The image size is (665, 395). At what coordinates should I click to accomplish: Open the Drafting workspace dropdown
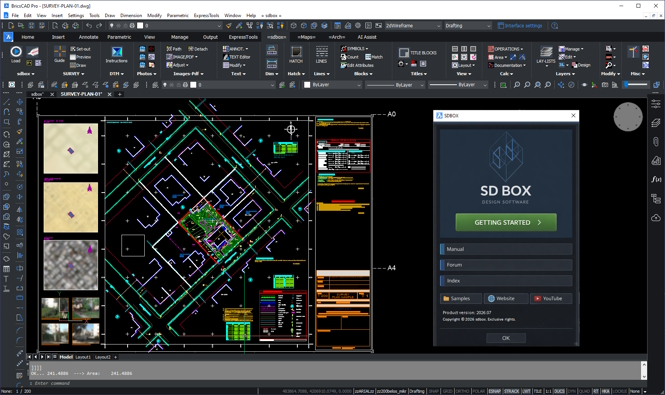point(468,26)
